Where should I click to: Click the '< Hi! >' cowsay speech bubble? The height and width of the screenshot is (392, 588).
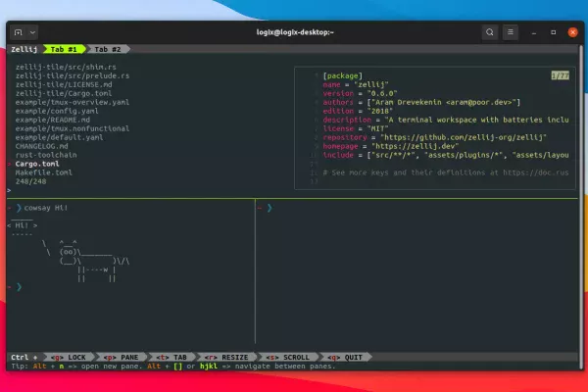(x=23, y=225)
